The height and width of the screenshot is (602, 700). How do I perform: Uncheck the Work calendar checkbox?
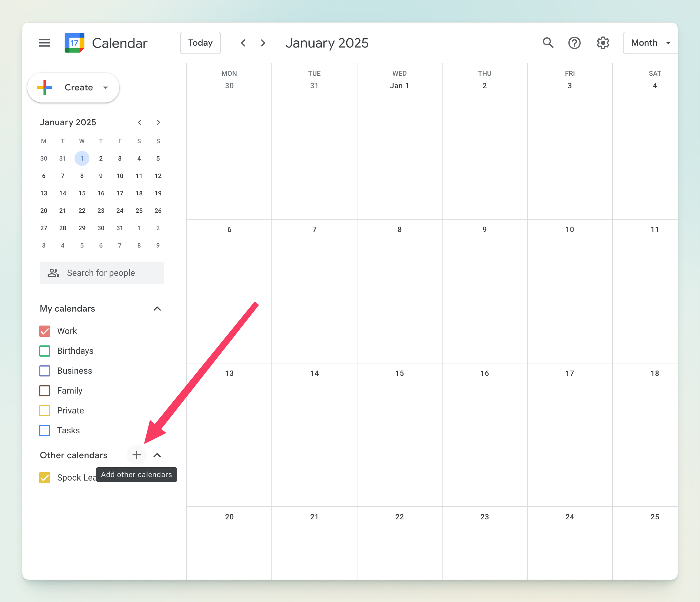[45, 331]
